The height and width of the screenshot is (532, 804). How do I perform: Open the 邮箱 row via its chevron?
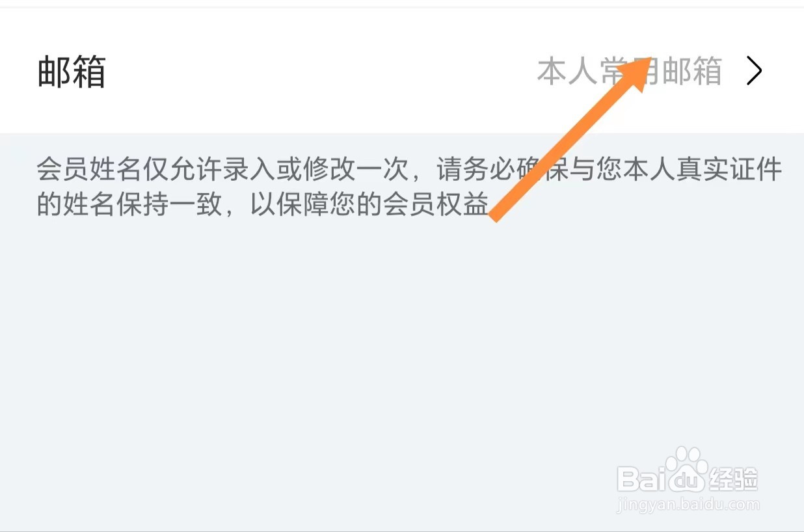click(754, 71)
